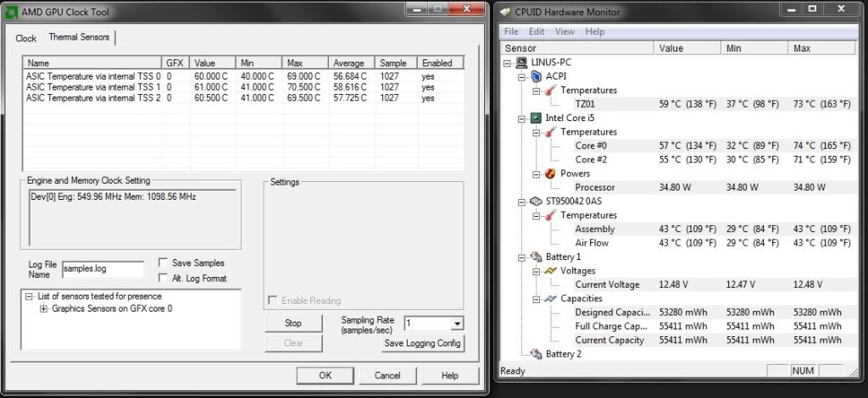Screen dimensions: 868x398
Task: Collapse the Powers node
Action: pyautogui.click(x=536, y=174)
